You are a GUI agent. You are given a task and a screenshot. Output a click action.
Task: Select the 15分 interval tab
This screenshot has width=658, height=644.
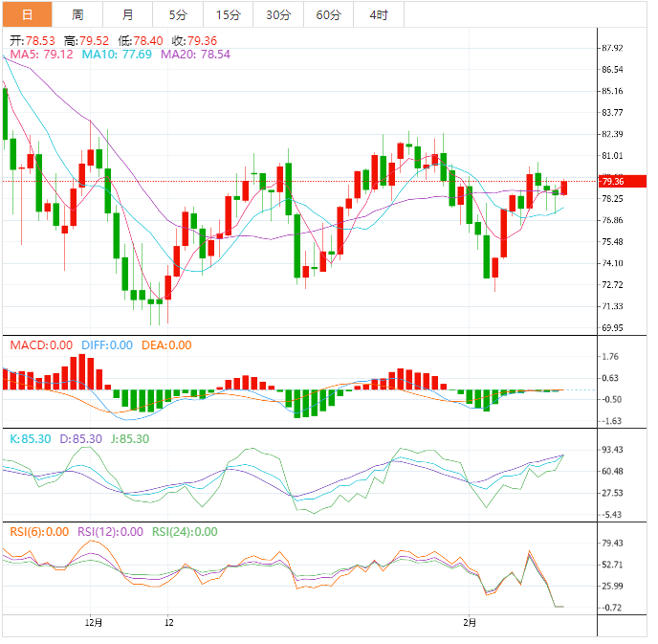coord(229,14)
